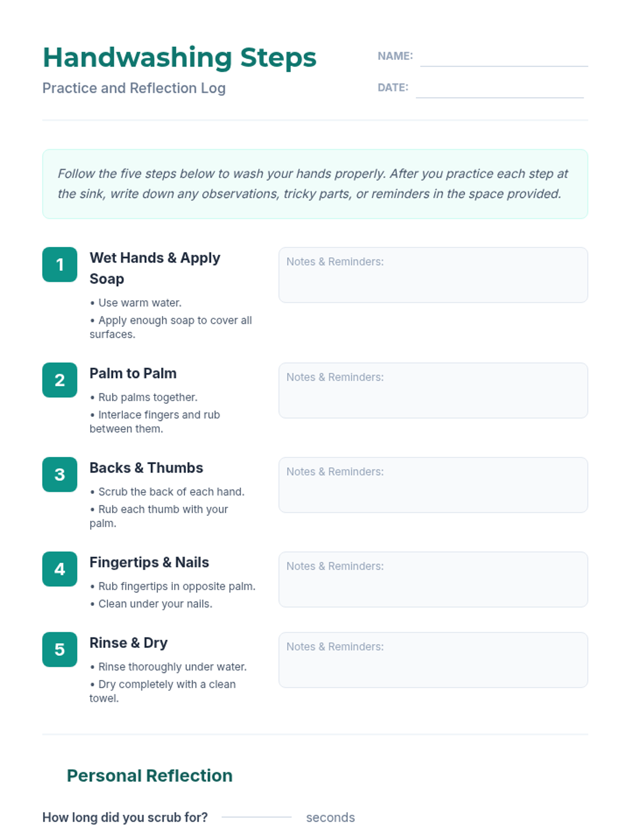
Task: Click the DATE input line
Action: click(x=499, y=90)
